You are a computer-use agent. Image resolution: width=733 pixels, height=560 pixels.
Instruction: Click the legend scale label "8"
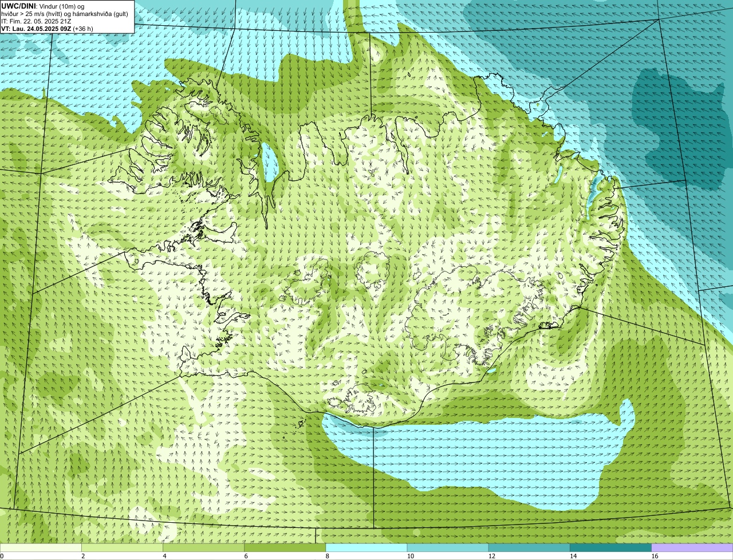pos(328,556)
